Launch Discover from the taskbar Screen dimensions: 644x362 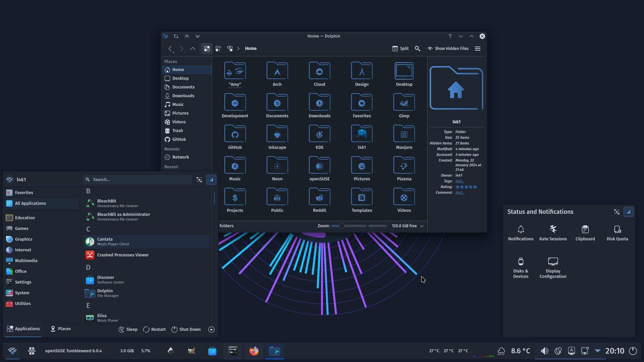(212, 351)
